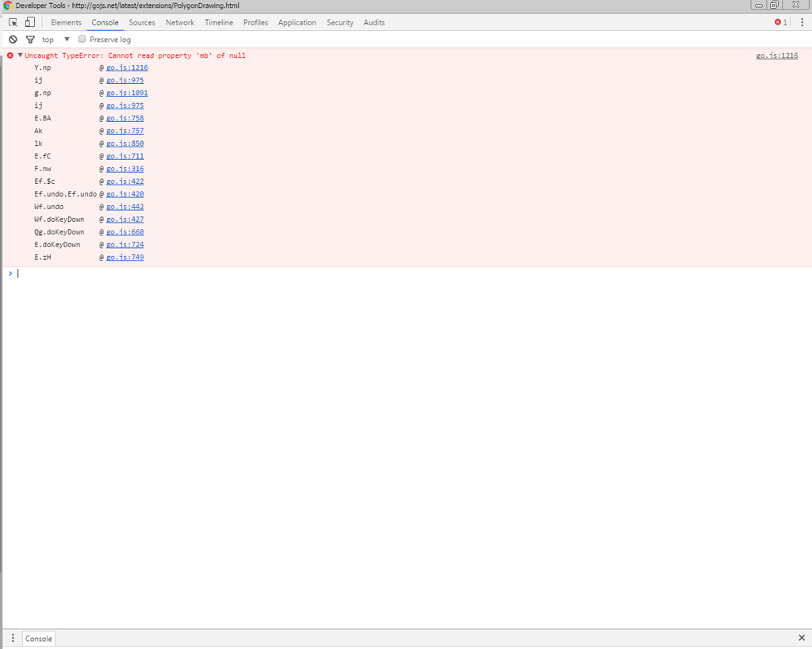Open the DevTools customize three-dot menu
The width and height of the screenshot is (812, 649).
(x=802, y=22)
